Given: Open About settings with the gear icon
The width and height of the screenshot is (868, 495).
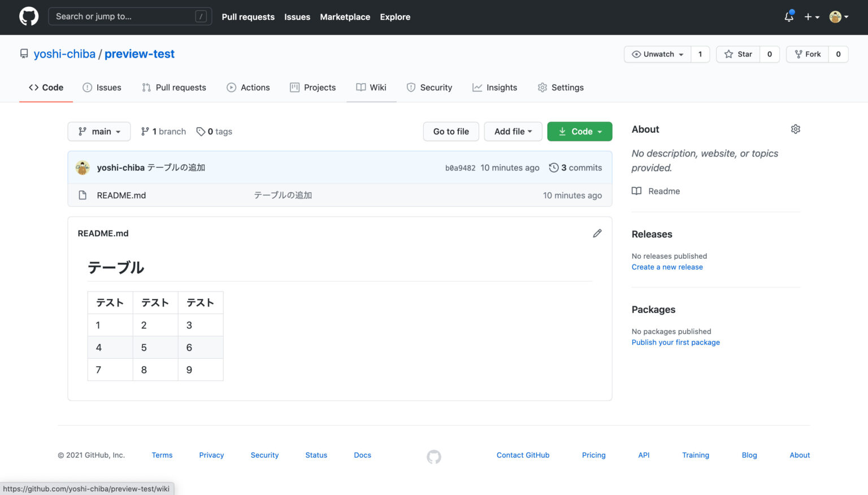Looking at the screenshot, I should [795, 129].
